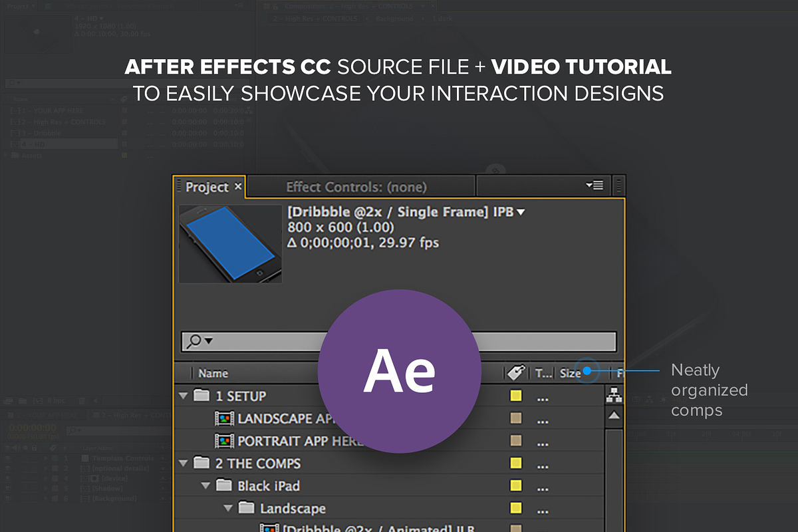Click tan label swatch for LANDSCAPE APP row
The height and width of the screenshot is (532, 798).
coord(515,418)
